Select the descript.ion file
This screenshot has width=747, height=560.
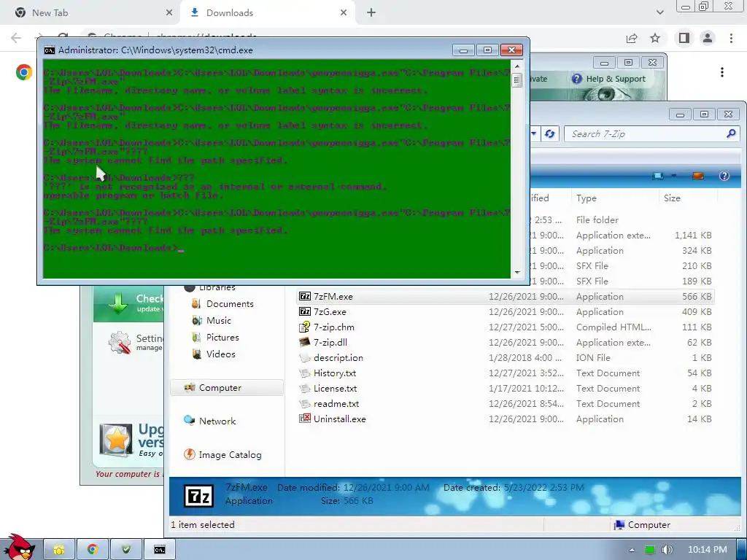(x=338, y=357)
